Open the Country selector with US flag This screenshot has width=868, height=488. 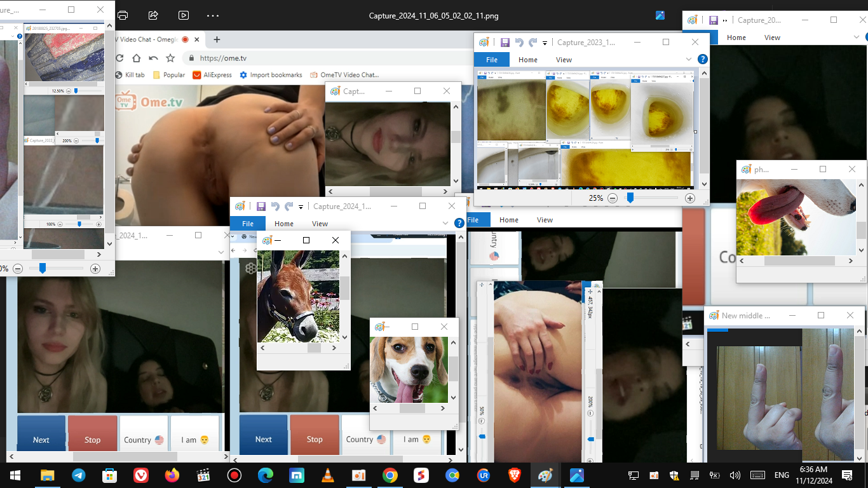[144, 440]
